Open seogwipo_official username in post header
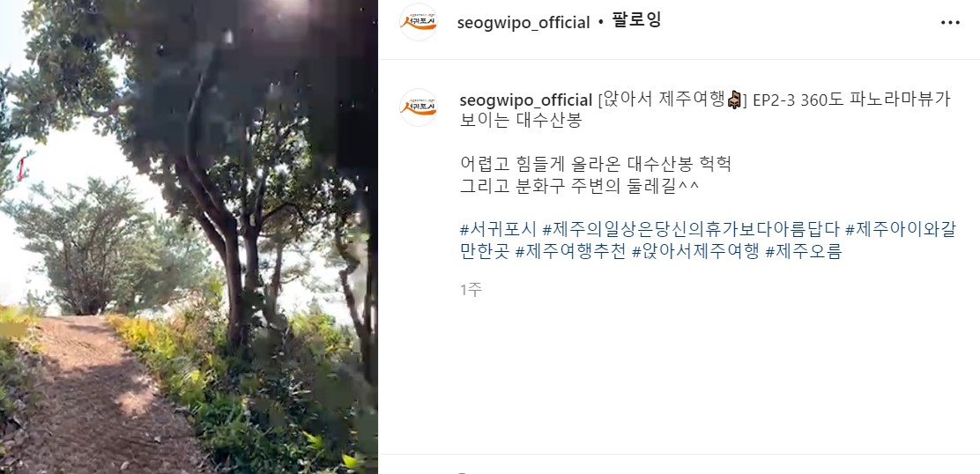980x474 pixels. 523,23
